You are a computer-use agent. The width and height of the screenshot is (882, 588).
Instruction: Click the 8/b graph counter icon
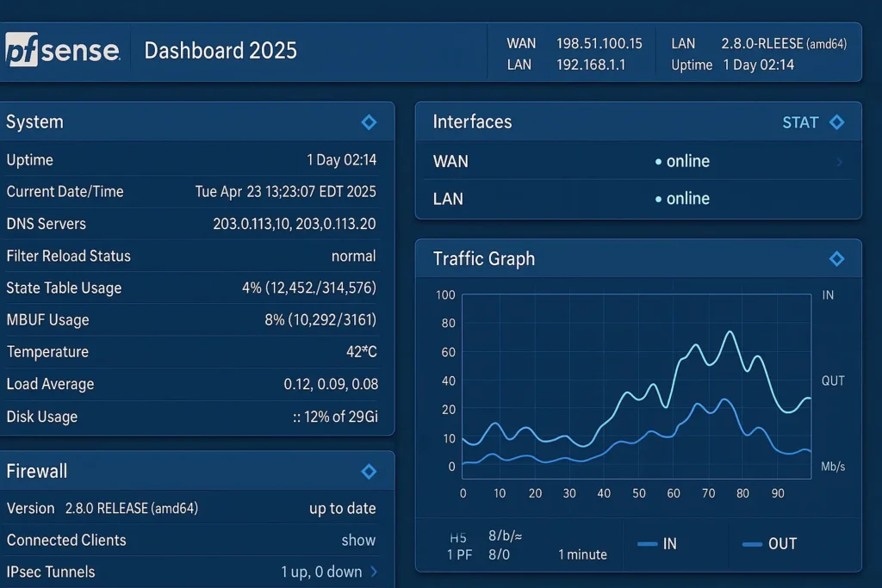[x=504, y=537]
